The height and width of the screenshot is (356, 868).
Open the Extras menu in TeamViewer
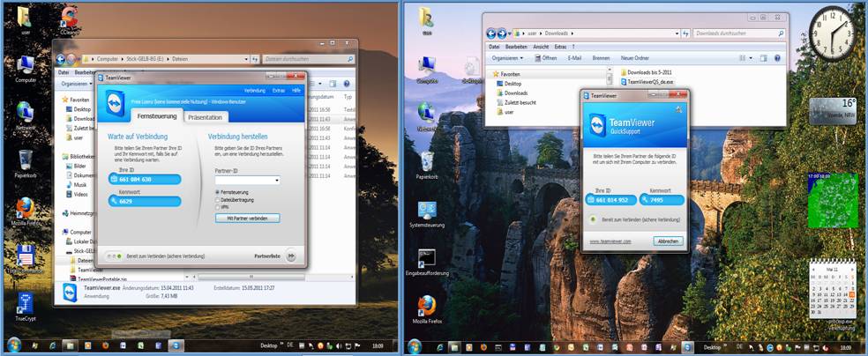tap(279, 90)
